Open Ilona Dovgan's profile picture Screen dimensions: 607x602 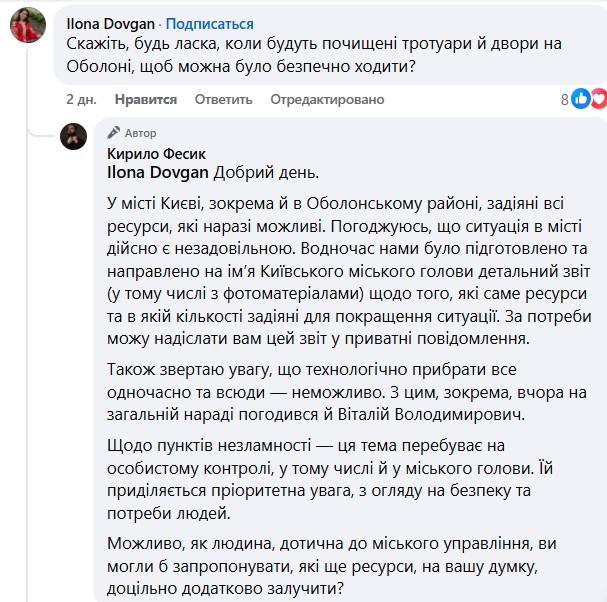click(x=27, y=25)
